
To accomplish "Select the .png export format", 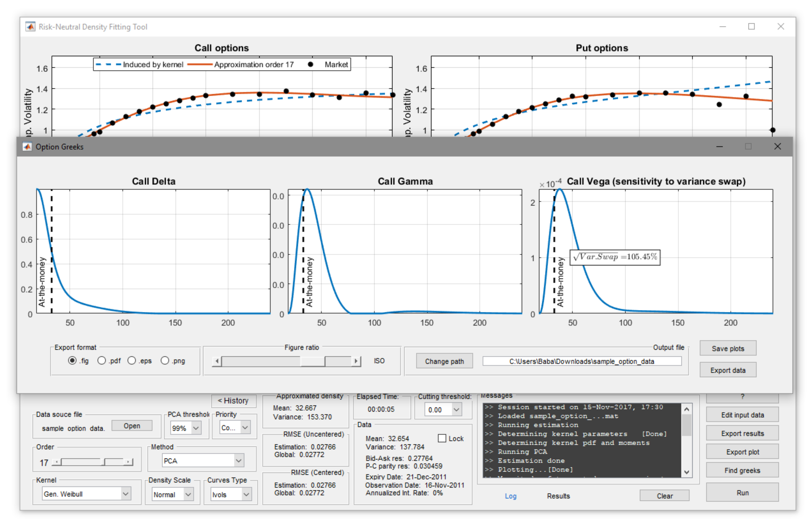I will coord(165,361).
